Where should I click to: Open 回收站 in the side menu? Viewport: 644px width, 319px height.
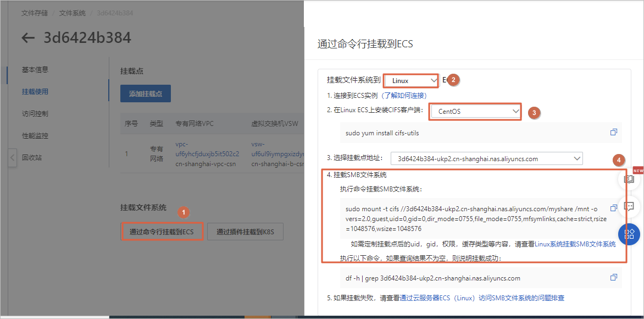(x=32, y=158)
